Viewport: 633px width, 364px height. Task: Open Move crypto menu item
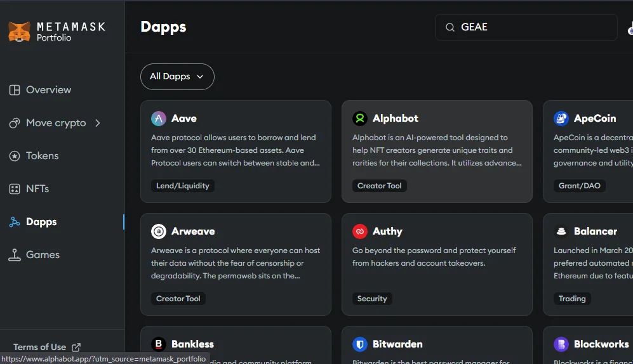tap(56, 123)
